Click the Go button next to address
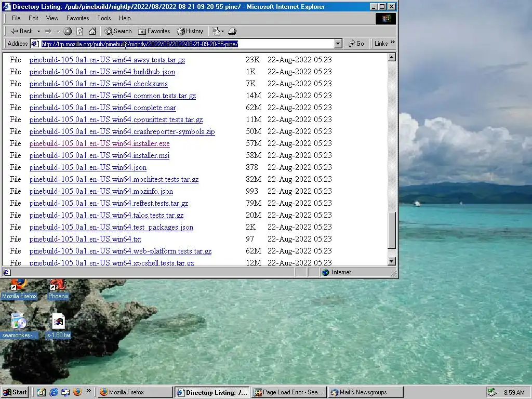 (356, 44)
